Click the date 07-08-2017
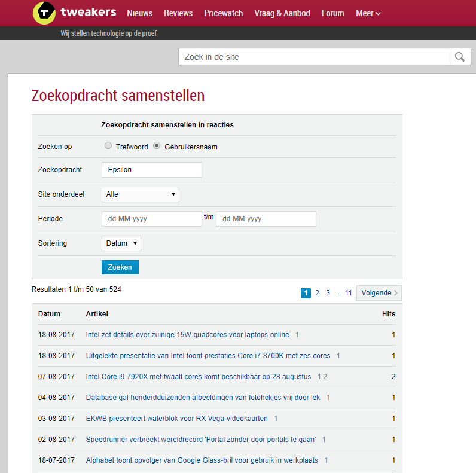This screenshot has height=473, width=476. pyautogui.click(x=56, y=377)
